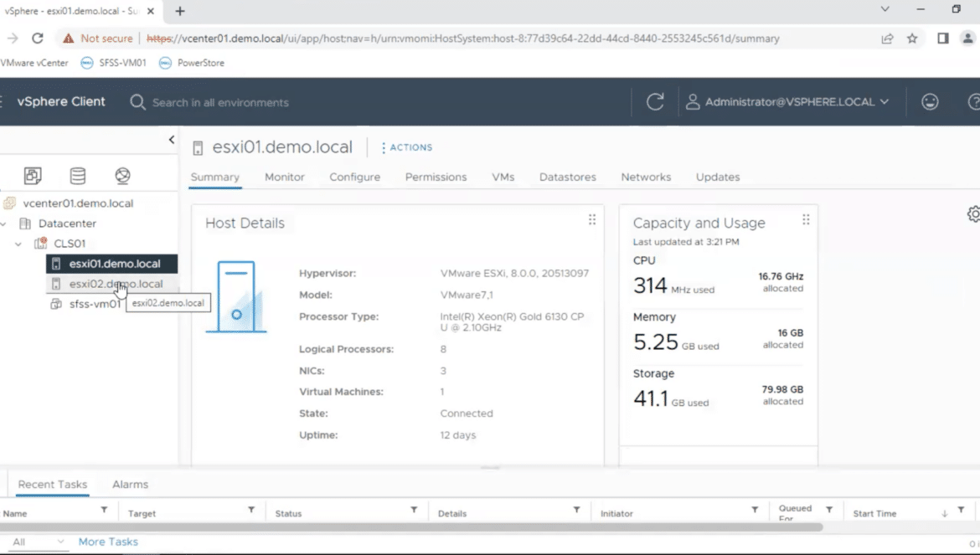Open a new browser tab
This screenshot has width=980, height=555.
(x=180, y=11)
